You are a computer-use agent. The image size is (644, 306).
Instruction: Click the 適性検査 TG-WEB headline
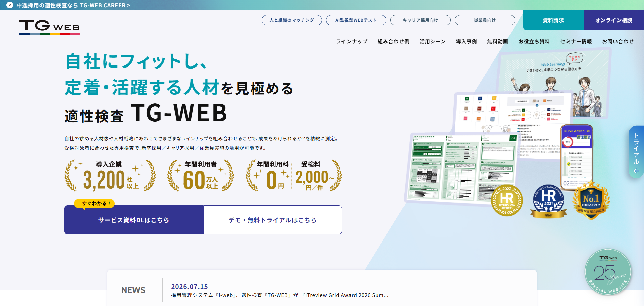(x=146, y=113)
